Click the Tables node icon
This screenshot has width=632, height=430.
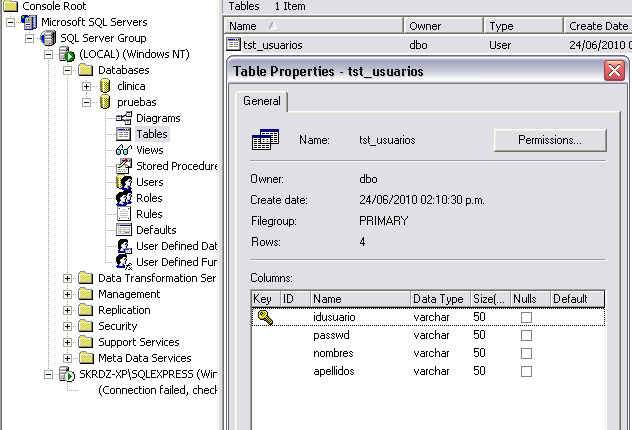[124, 134]
